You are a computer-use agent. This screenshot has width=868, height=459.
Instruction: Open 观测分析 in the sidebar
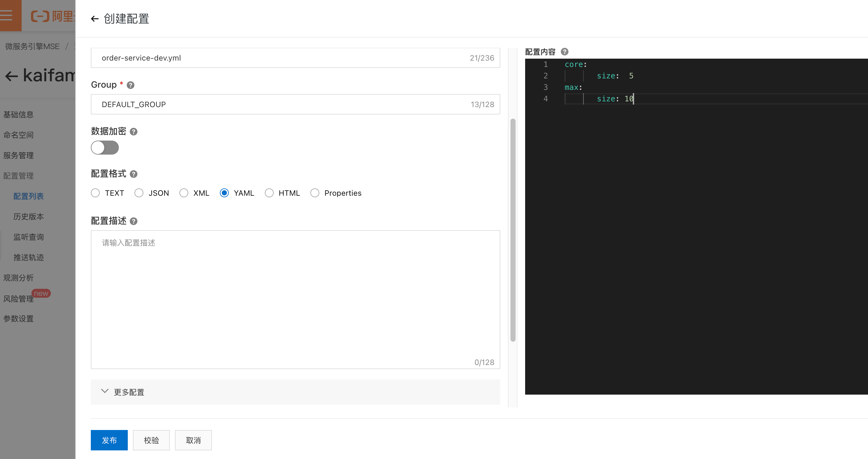click(18, 278)
